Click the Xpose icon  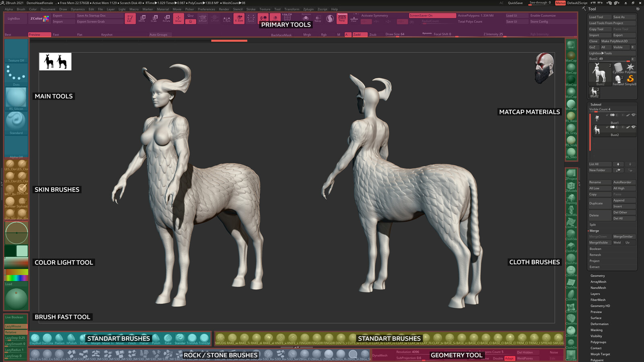coord(251,19)
